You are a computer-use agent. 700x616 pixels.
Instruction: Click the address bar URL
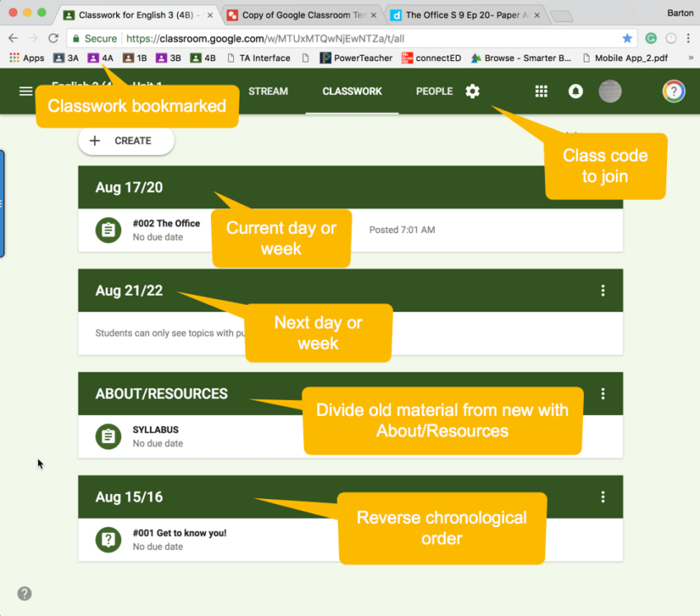(265, 39)
